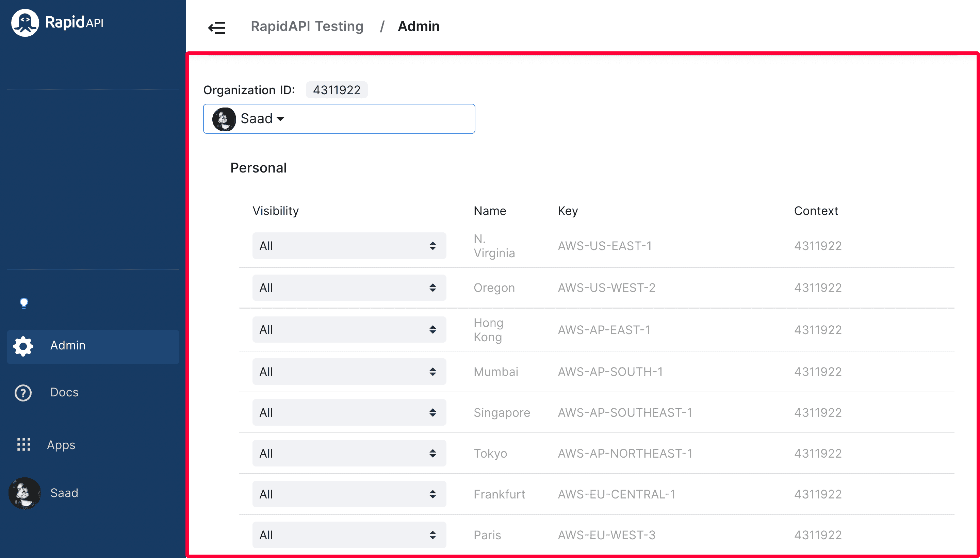Click the Name column header
The height and width of the screenshot is (558, 980).
490,211
